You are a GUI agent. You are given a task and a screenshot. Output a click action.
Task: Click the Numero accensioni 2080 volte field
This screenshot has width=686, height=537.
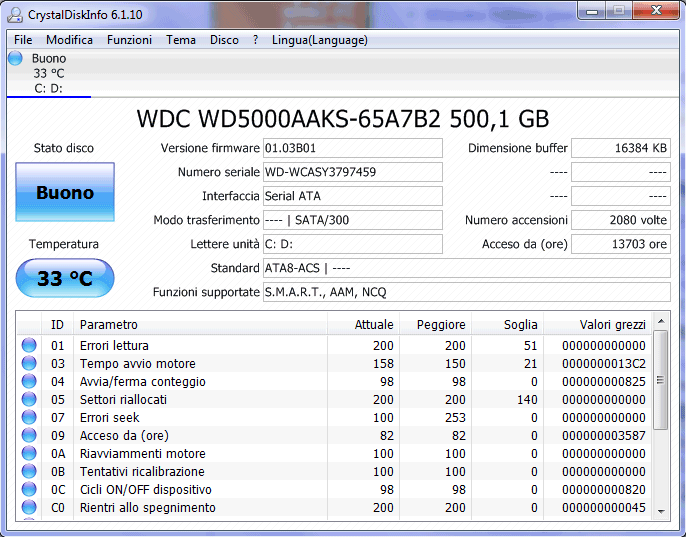point(621,220)
